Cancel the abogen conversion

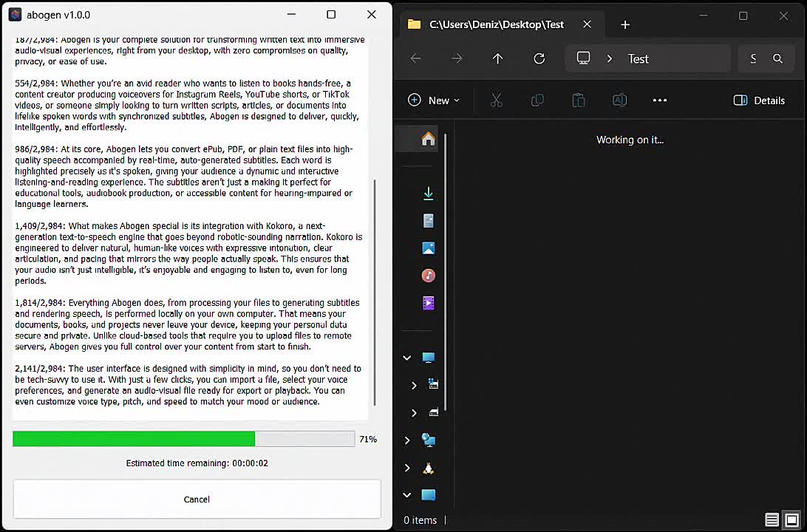click(x=197, y=499)
